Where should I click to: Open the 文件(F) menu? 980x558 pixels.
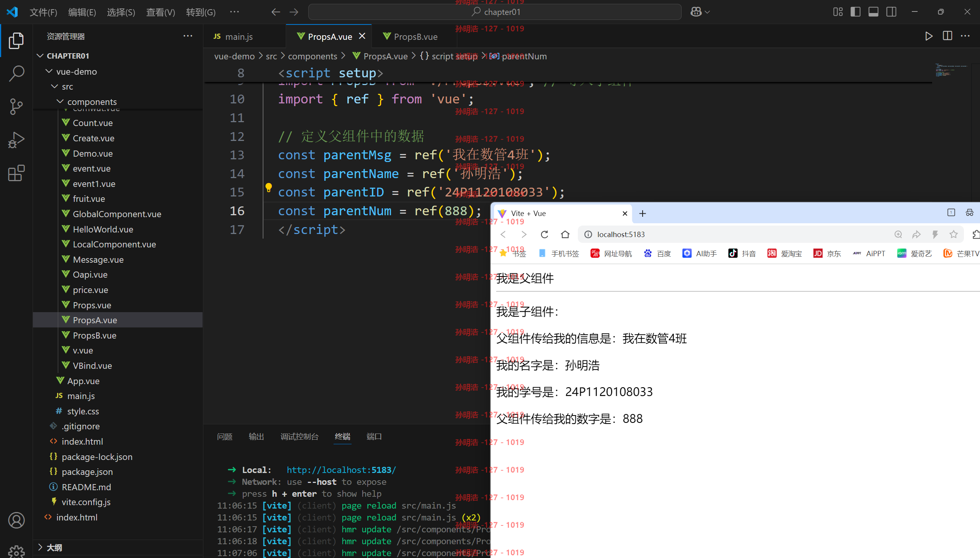(x=43, y=12)
